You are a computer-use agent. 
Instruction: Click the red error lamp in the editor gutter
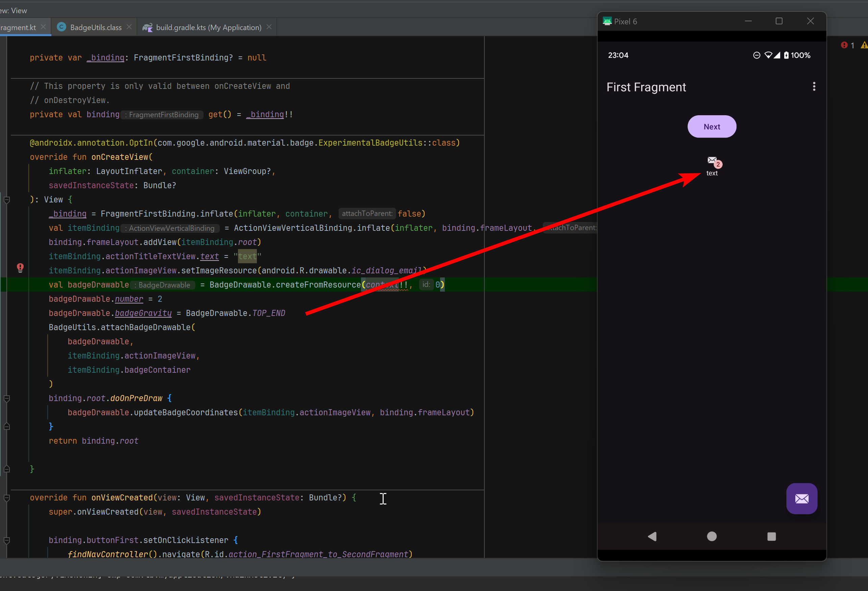tap(20, 267)
